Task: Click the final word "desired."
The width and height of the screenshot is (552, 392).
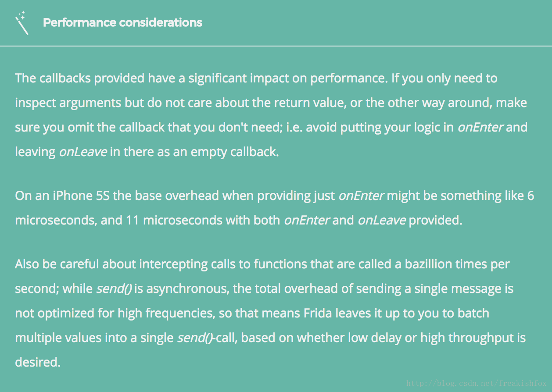Action: point(37,363)
